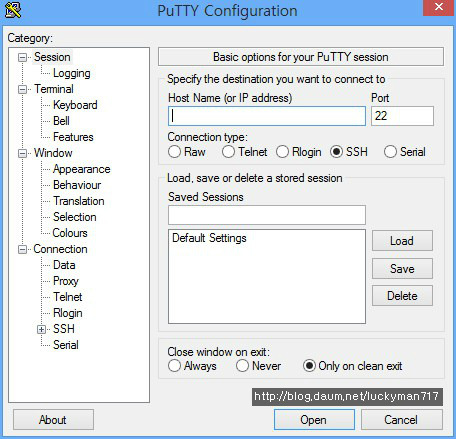Open the Connection category
This screenshot has height=439, width=456.
coord(60,249)
